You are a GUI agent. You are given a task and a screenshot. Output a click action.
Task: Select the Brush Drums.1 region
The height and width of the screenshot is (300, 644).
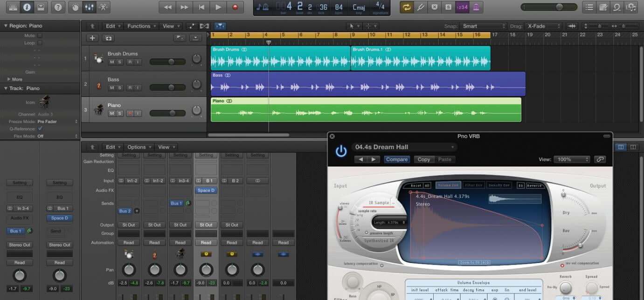[x=421, y=58]
